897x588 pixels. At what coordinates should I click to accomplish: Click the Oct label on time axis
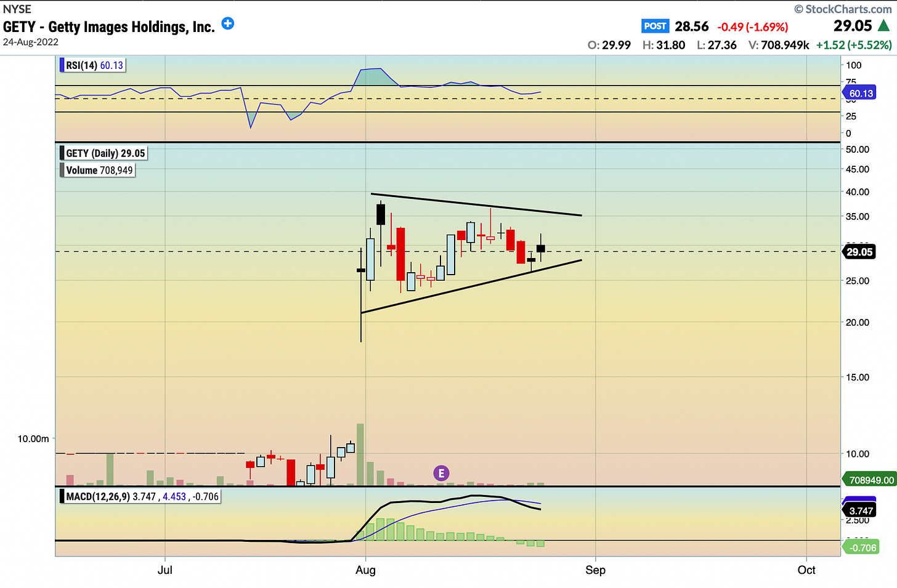(x=806, y=570)
